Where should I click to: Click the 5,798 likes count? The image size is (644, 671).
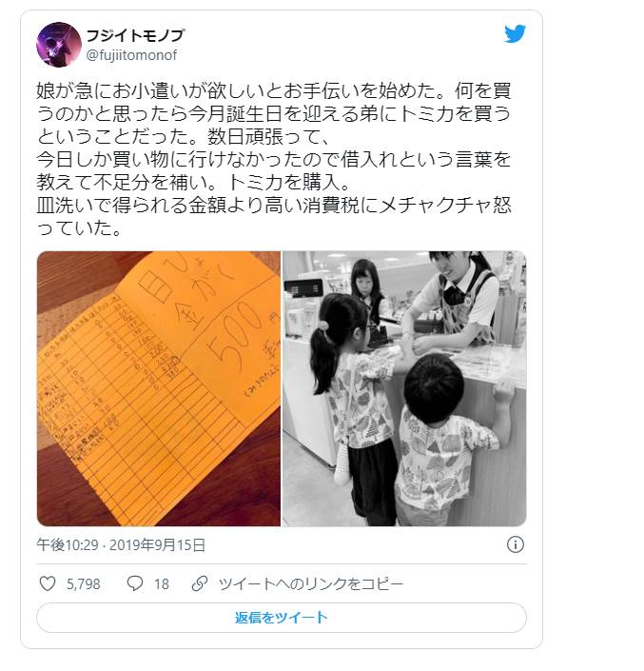(84, 584)
